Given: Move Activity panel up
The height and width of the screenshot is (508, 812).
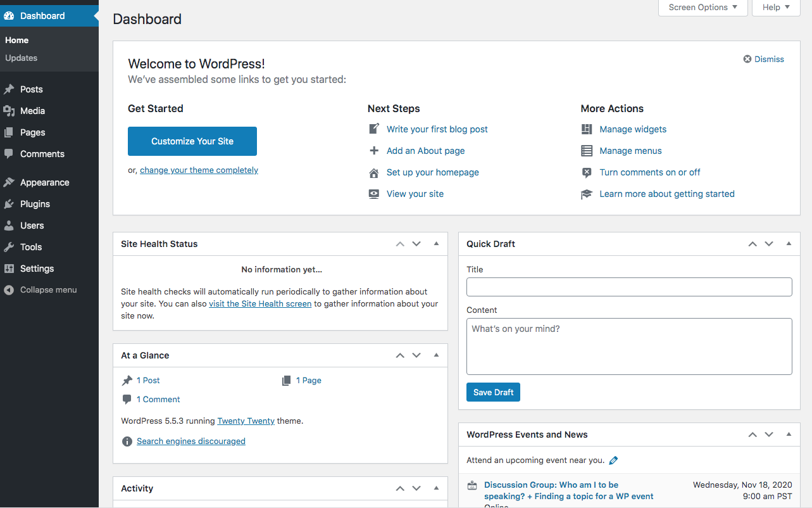Looking at the screenshot, I should click(x=400, y=488).
